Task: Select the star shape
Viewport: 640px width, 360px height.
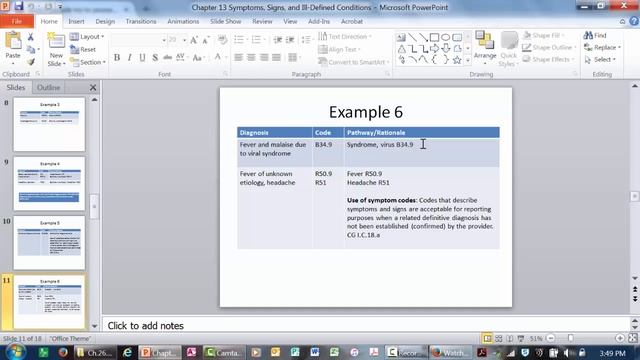Action: (457, 60)
